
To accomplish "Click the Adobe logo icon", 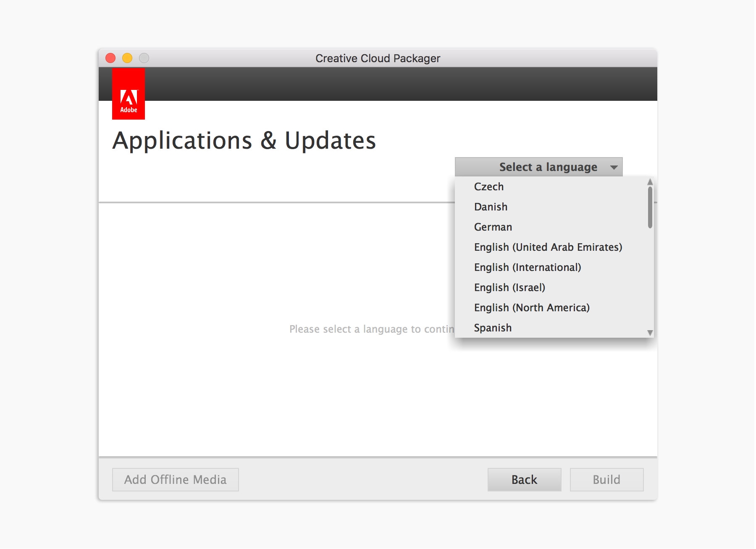I will [x=128, y=95].
